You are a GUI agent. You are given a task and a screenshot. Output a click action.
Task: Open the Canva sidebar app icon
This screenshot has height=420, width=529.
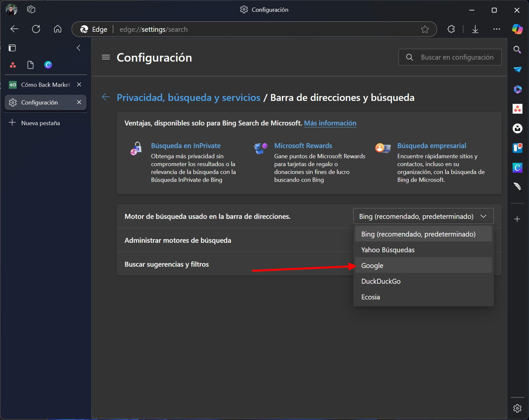tap(517, 168)
